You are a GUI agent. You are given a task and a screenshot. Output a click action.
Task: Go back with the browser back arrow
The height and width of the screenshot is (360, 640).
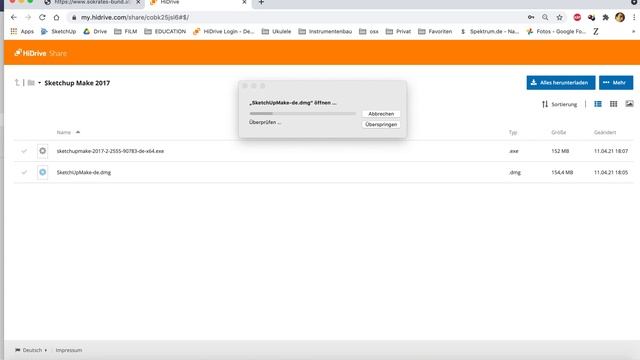14,18
